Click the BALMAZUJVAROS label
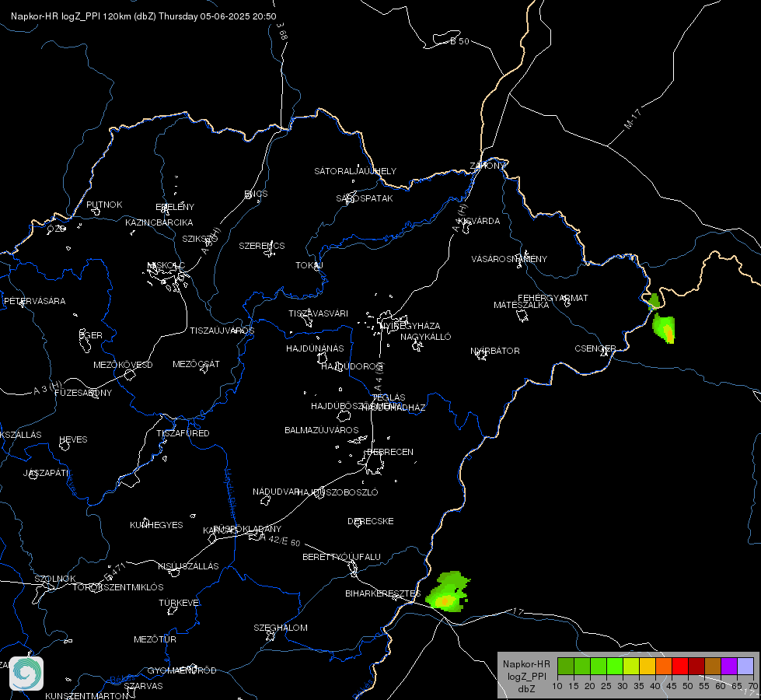 321,430
